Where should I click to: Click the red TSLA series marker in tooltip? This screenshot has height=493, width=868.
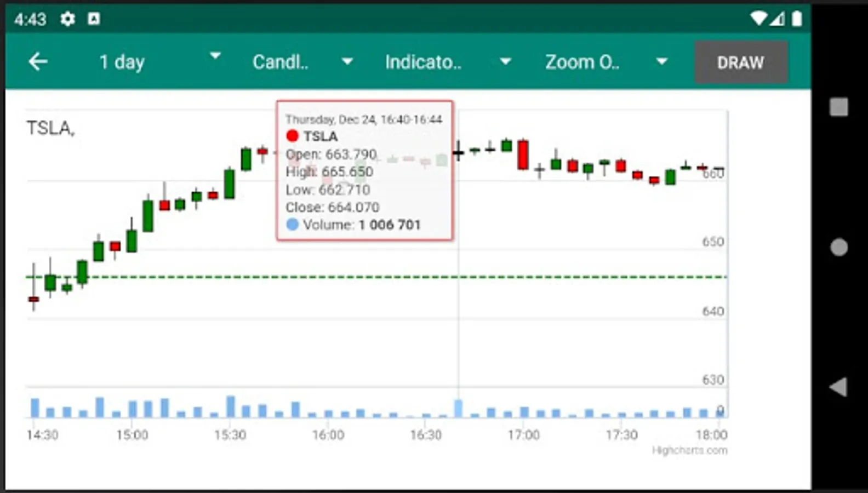(x=292, y=136)
